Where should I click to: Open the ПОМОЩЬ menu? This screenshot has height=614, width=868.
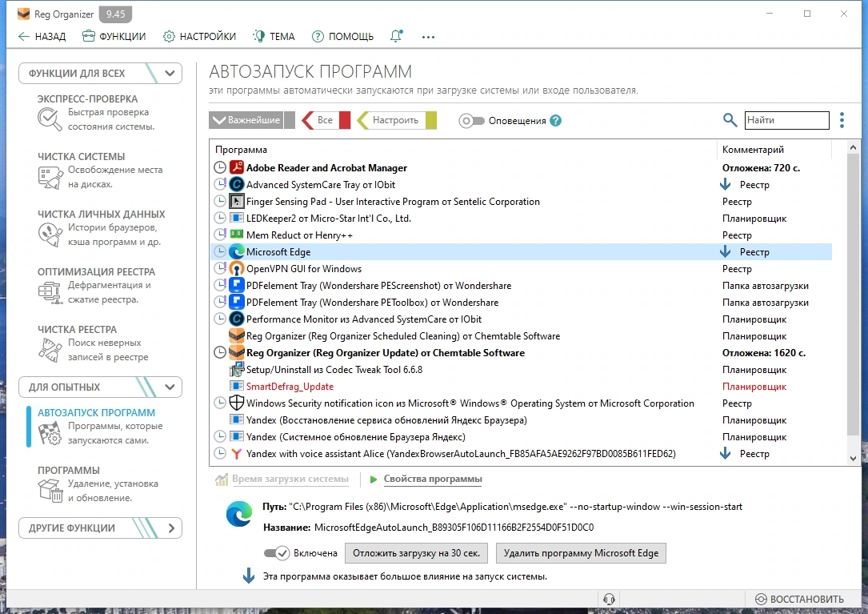click(x=342, y=37)
